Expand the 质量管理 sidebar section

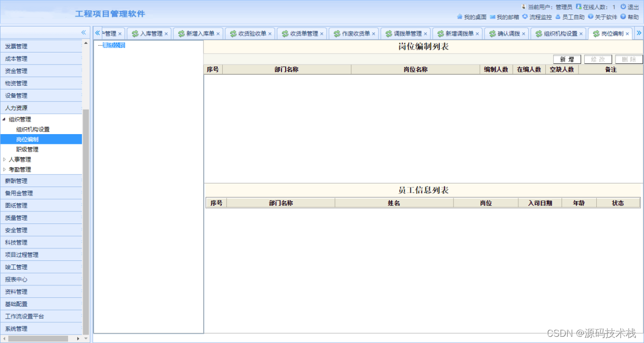[x=41, y=218]
